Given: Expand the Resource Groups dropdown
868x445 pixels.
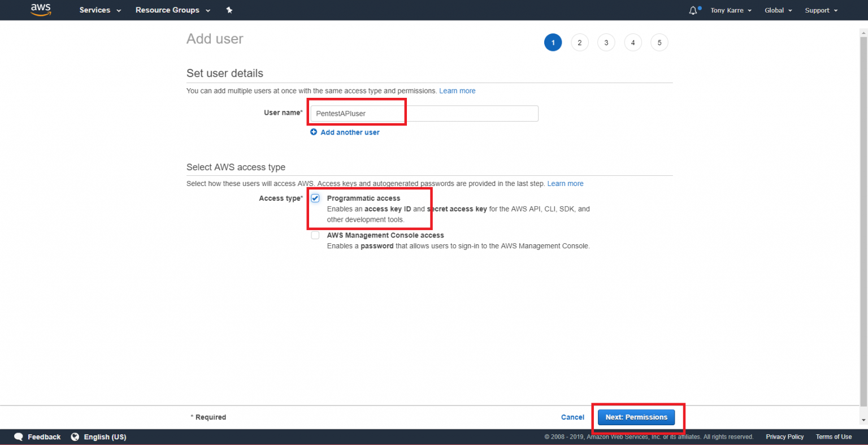Looking at the screenshot, I should [x=172, y=10].
